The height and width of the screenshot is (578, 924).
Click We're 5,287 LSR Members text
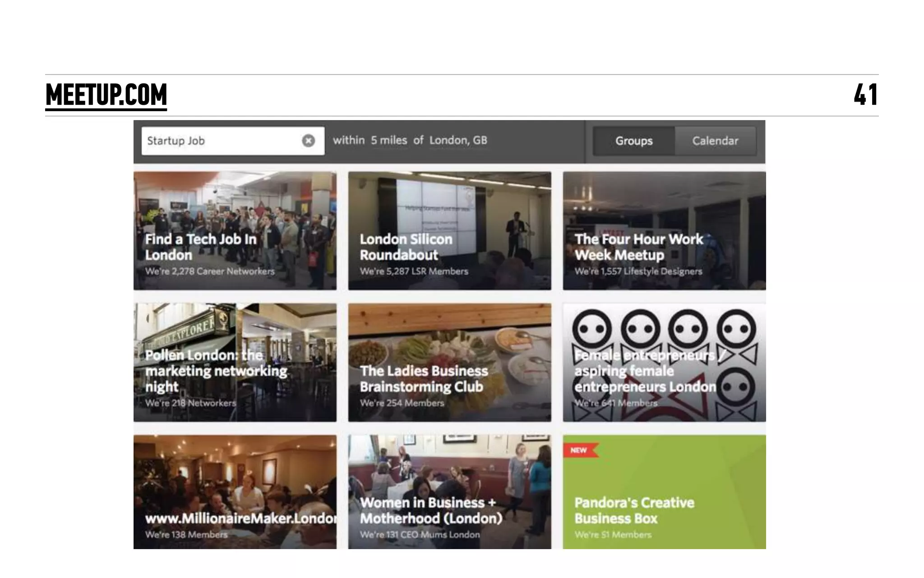(x=414, y=271)
